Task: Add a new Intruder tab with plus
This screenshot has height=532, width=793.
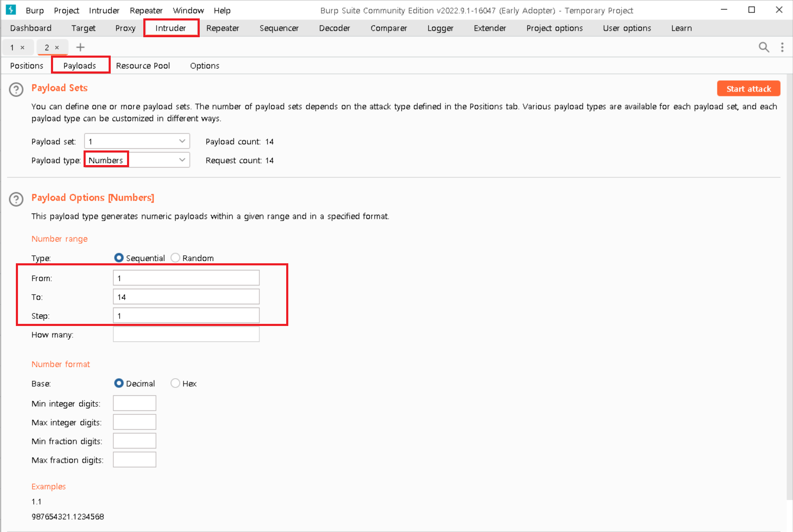Action: point(80,47)
